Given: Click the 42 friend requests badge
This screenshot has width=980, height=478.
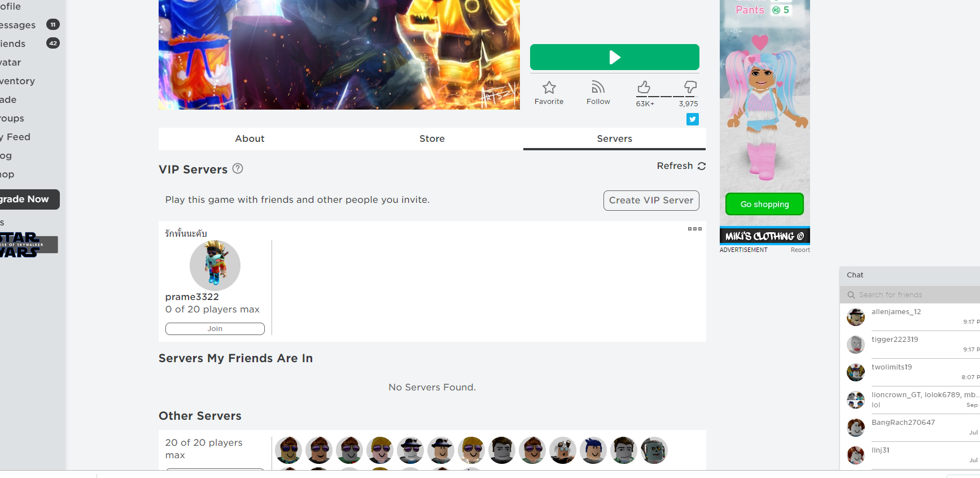Looking at the screenshot, I should point(53,43).
